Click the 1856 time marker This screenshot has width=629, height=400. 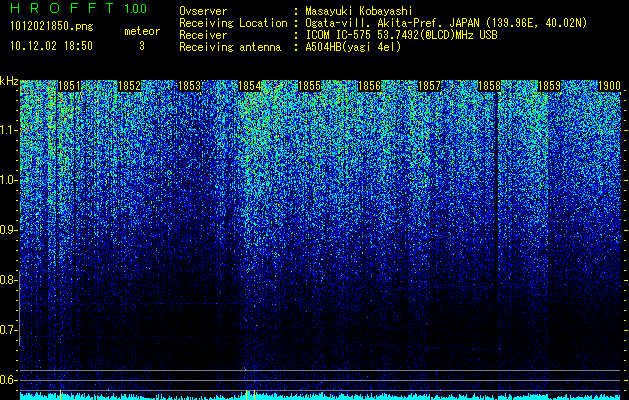[x=369, y=86]
